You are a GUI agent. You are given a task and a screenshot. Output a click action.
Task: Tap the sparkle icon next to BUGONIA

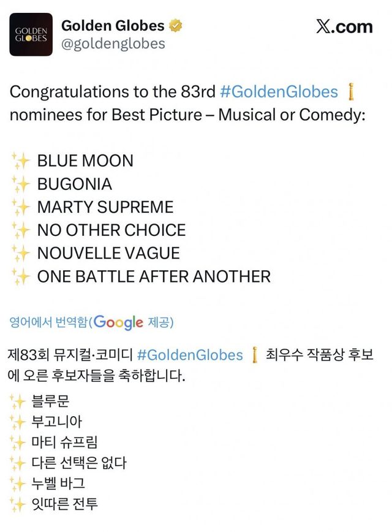point(21,184)
